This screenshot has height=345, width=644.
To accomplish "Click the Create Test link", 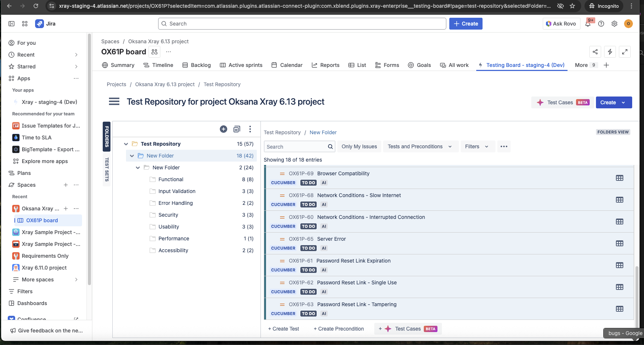I will [283, 329].
